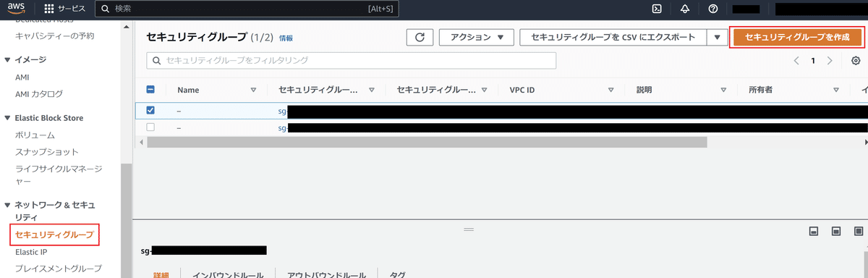Refresh the security groups list

[420, 38]
